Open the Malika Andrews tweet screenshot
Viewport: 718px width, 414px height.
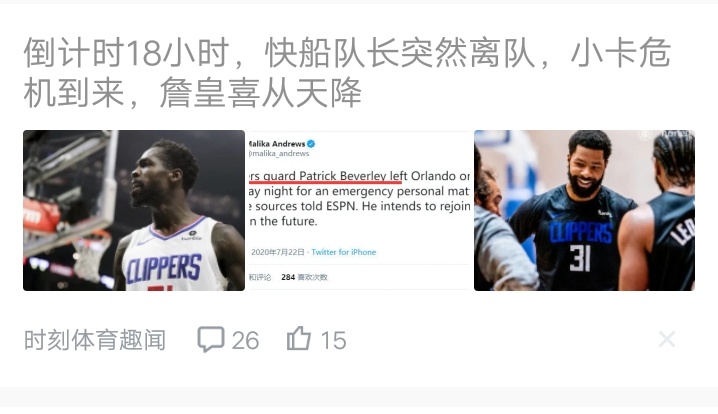click(359, 210)
